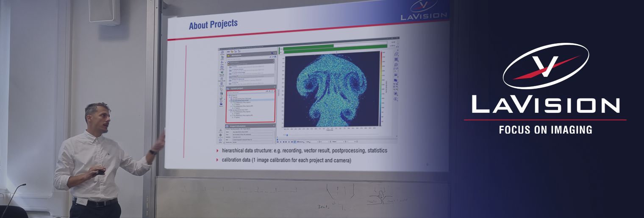Click the bottom icon in the right vertical toolbar
This screenshot has width=644, height=218.
(x=395, y=99)
